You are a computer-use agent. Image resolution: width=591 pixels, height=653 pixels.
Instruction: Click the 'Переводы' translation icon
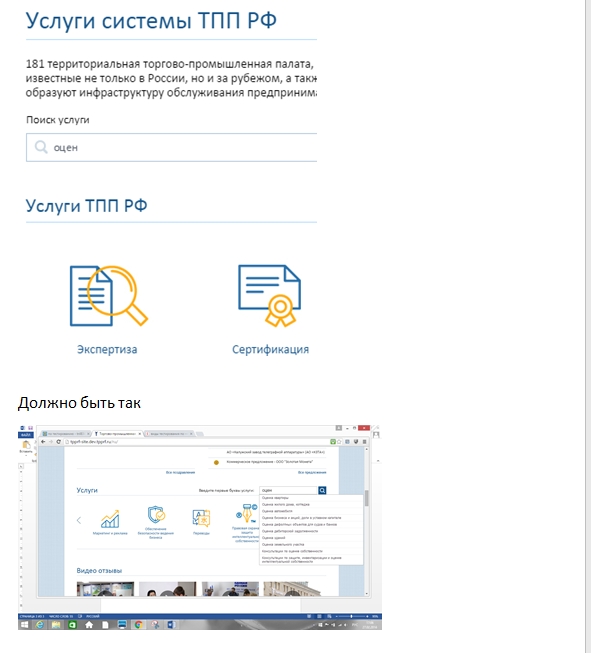[x=202, y=518]
